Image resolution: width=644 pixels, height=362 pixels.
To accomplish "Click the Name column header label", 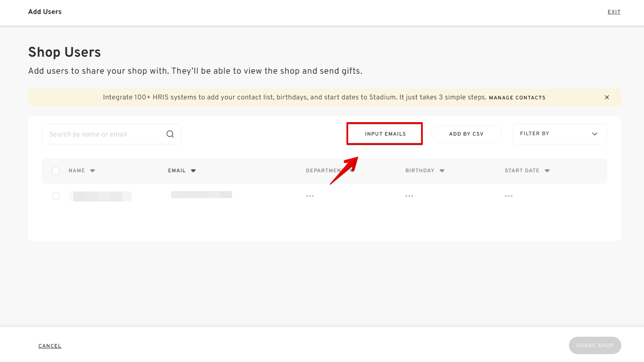I will point(77,171).
